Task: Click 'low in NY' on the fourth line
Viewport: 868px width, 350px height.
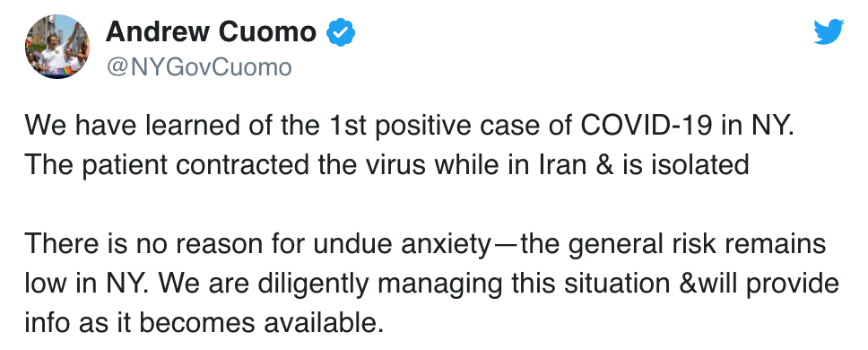Action: pyautogui.click(x=88, y=284)
